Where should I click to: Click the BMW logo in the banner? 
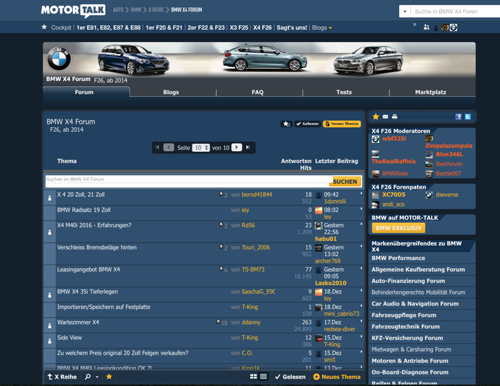click(x=59, y=58)
